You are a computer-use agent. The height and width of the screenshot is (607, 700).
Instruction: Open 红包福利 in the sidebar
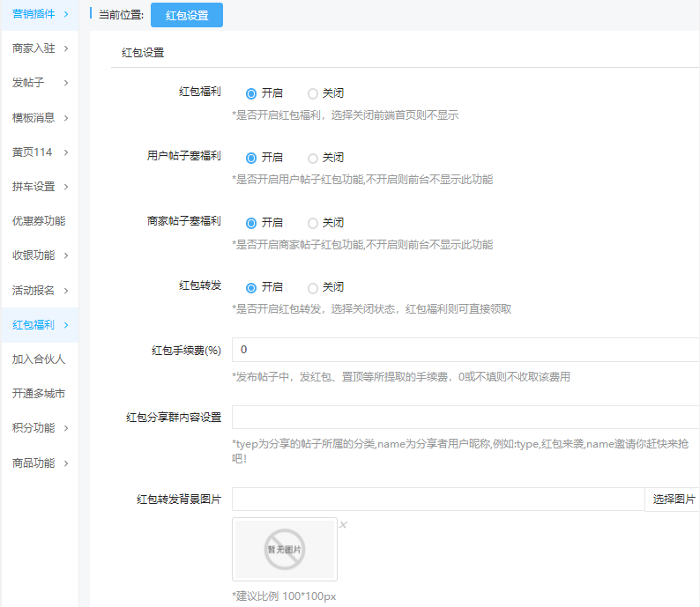(x=41, y=325)
